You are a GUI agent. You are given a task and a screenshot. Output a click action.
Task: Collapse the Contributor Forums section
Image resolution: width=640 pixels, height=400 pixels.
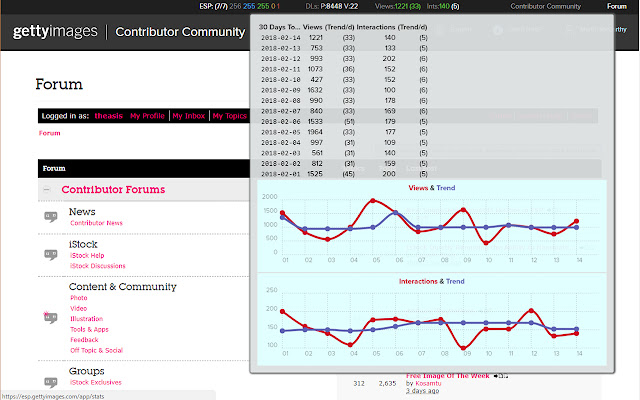47,189
